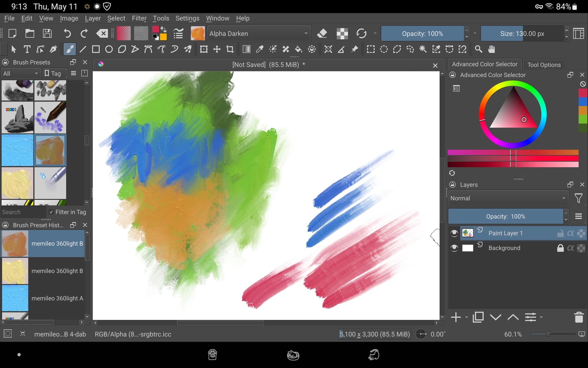Delete layer with trash icon
Viewport: 588px width, 368px height.
tap(579, 317)
